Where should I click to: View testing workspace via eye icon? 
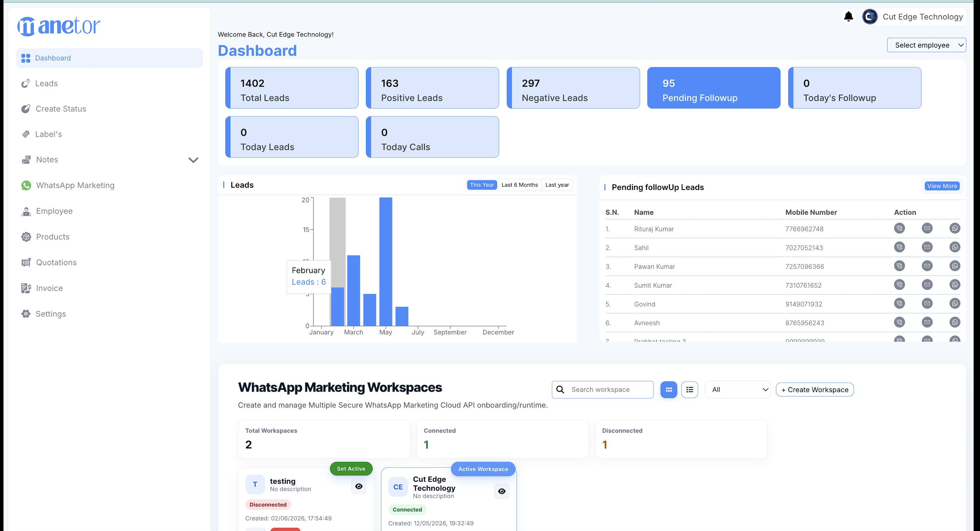(x=359, y=487)
